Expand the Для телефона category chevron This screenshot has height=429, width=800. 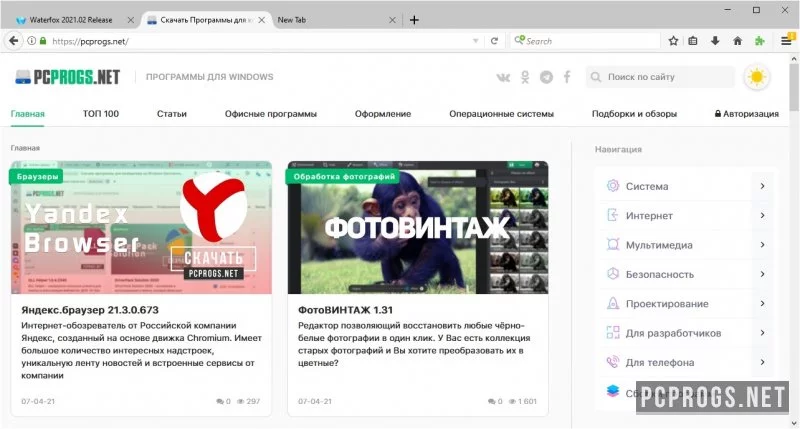(762, 362)
